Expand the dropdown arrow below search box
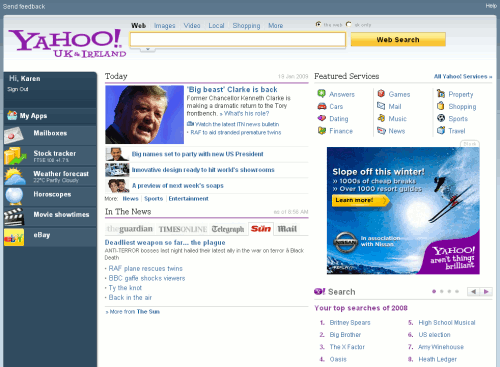Viewport: 500px width, 367px height. click(x=148, y=49)
